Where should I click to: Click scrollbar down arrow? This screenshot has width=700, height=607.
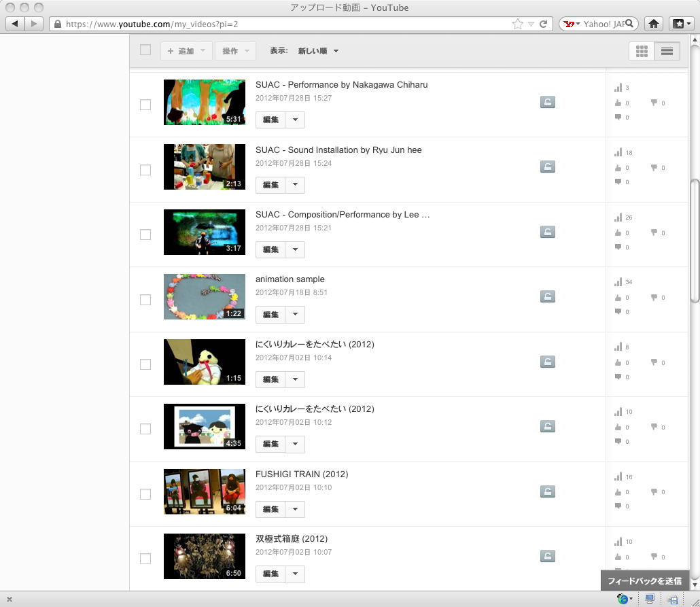pos(695,585)
